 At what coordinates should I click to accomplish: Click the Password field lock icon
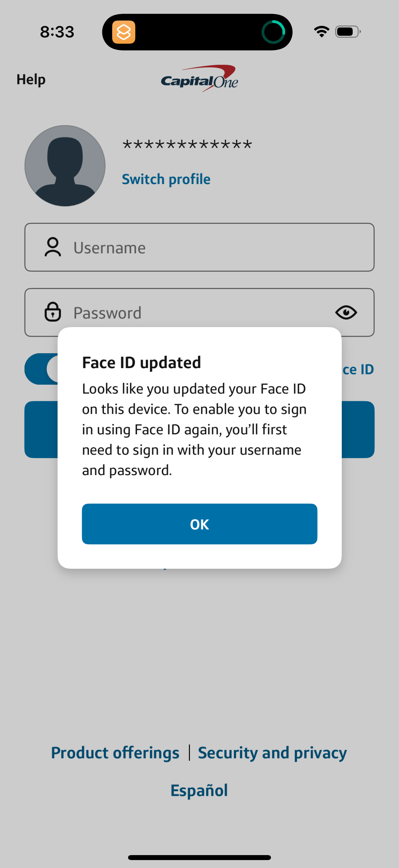tap(53, 313)
